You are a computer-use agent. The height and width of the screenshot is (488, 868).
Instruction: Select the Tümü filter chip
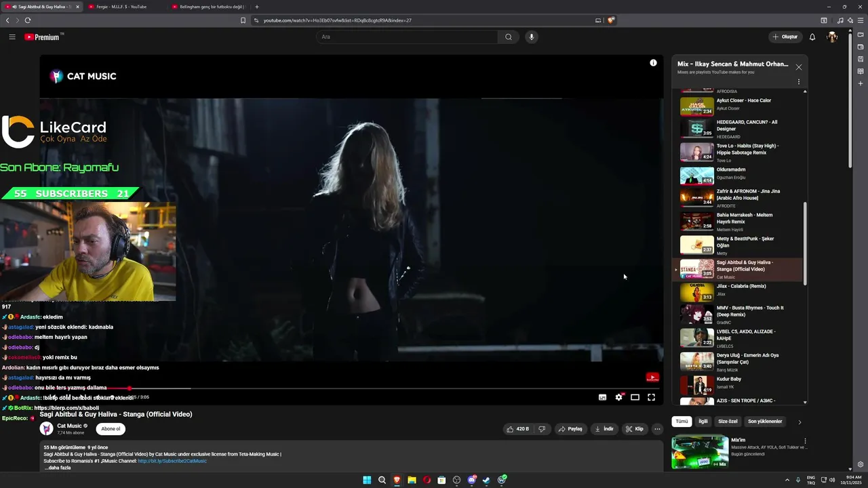682,422
